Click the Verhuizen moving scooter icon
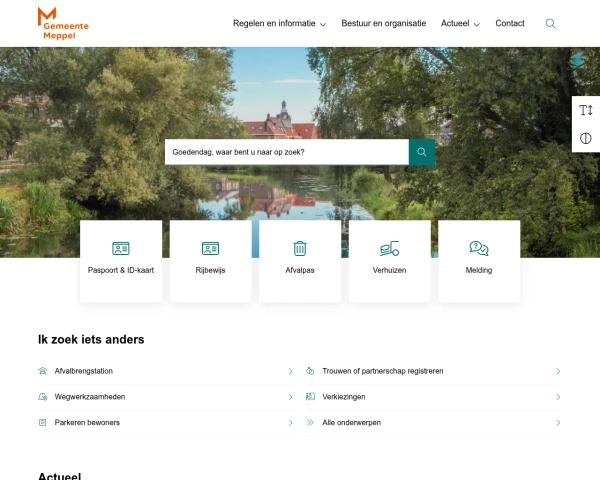Screen dimensions: 600x480 [x=390, y=248]
